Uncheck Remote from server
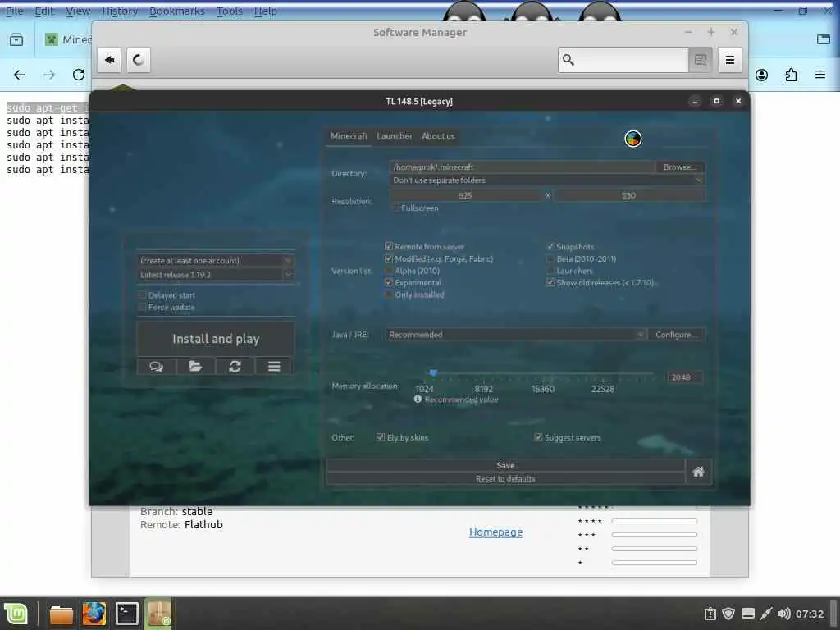This screenshot has width=840, height=630. tap(388, 246)
